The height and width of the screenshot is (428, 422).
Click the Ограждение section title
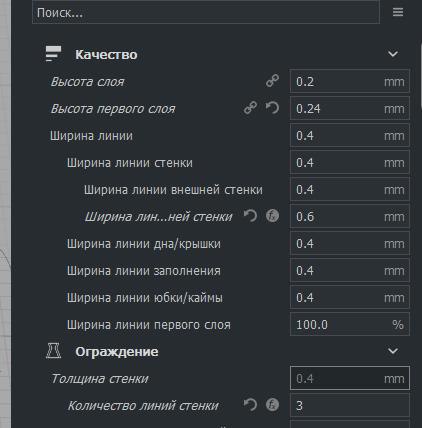117,352
